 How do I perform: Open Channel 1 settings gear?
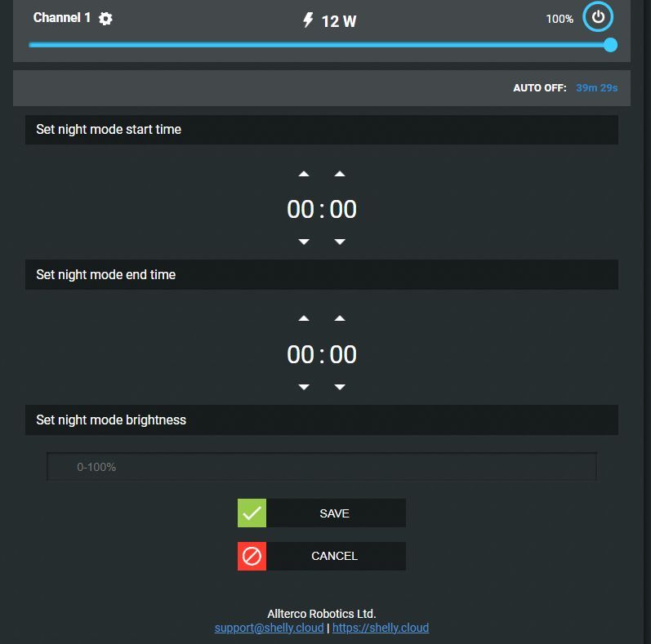(105, 18)
